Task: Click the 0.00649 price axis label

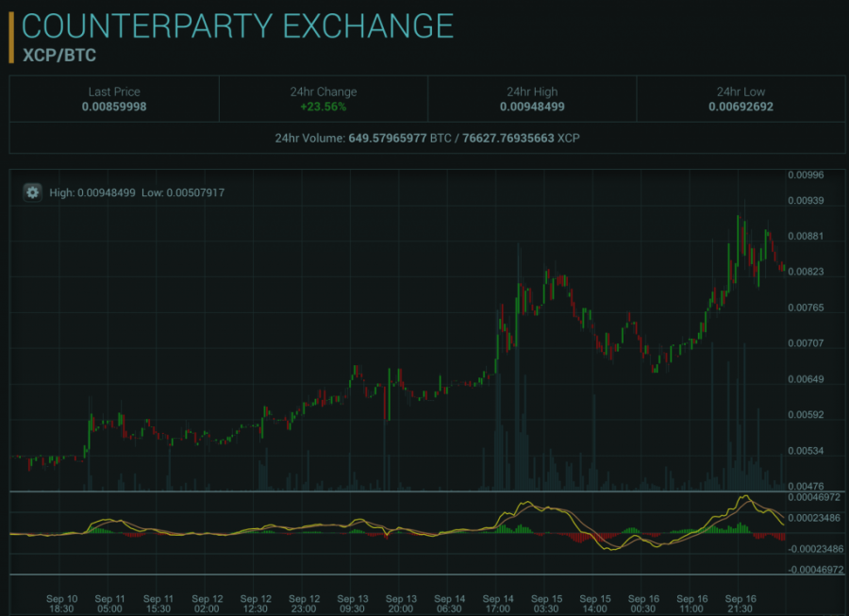Action: coord(806,379)
